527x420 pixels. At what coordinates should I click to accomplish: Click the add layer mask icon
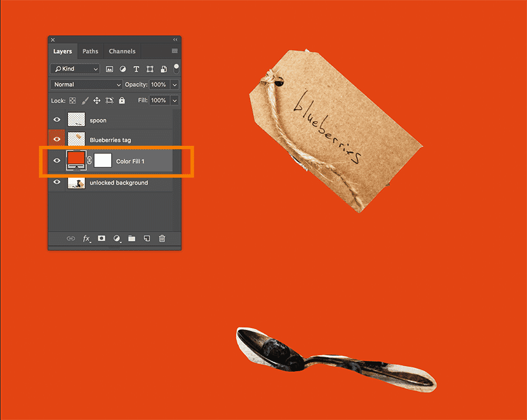click(x=102, y=239)
